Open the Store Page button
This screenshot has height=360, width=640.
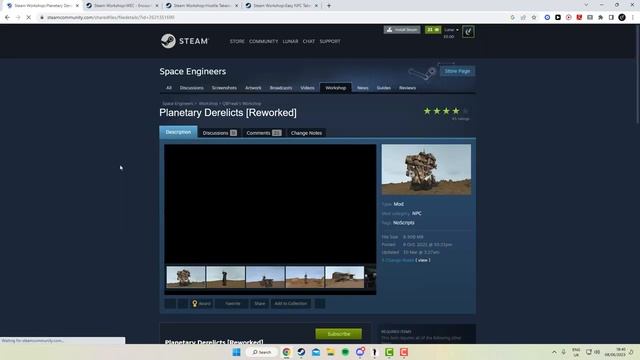tap(457, 71)
